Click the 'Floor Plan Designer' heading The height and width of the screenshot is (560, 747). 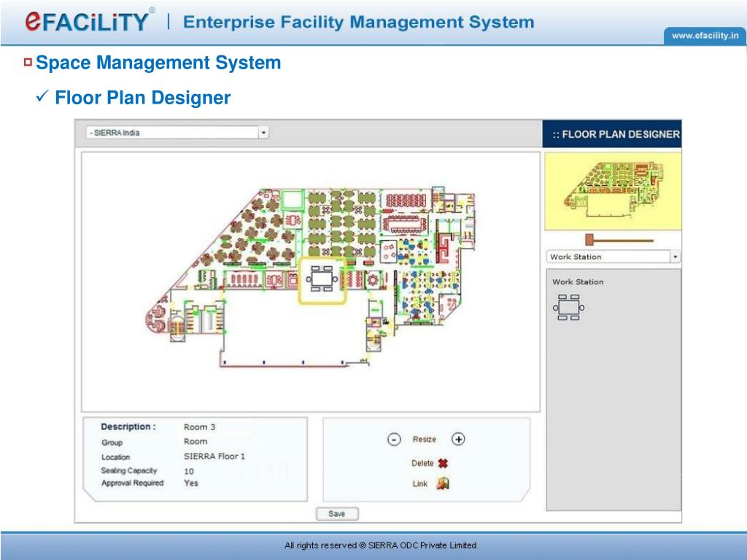[x=143, y=98]
